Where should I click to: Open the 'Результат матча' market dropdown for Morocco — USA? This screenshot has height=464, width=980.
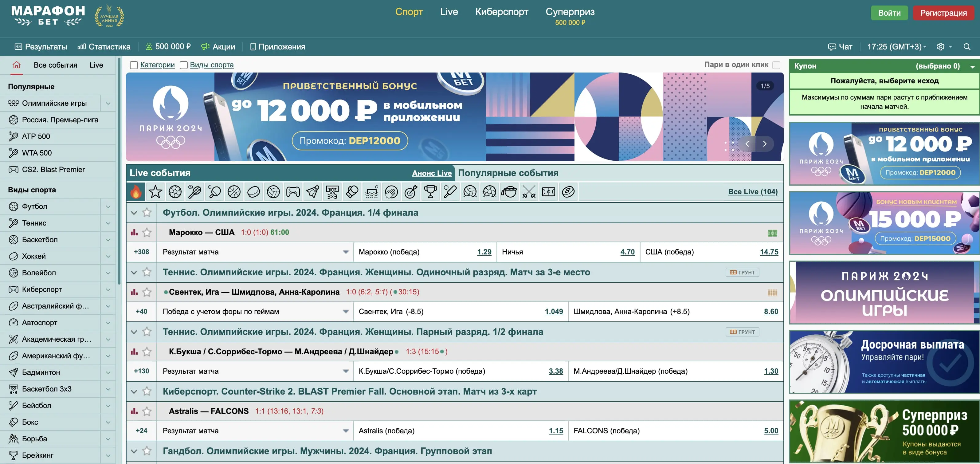point(345,252)
